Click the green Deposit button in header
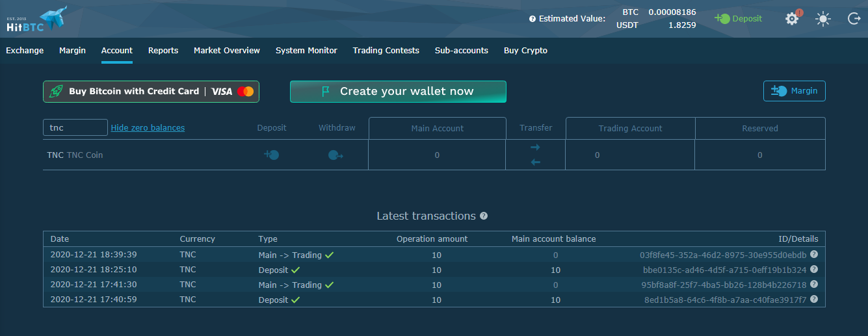The height and width of the screenshot is (336, 868). (738, 18)
